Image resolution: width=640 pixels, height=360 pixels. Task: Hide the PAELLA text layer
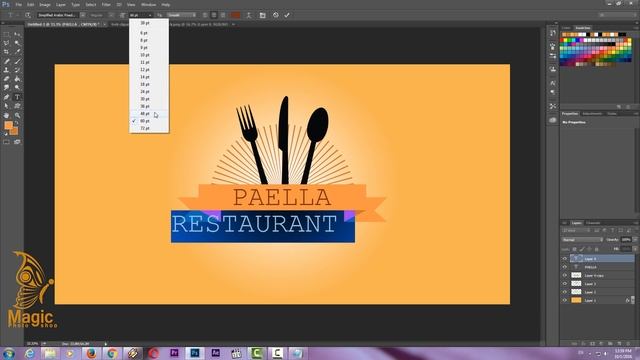click(565, 267)
